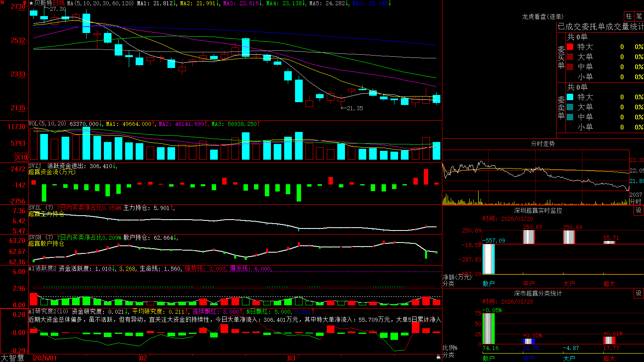Image resolution: width=644 pixels, height=362 pixels.
Task: Click the 17.77 value in 分类统计 chart
Action: [611, 348]
